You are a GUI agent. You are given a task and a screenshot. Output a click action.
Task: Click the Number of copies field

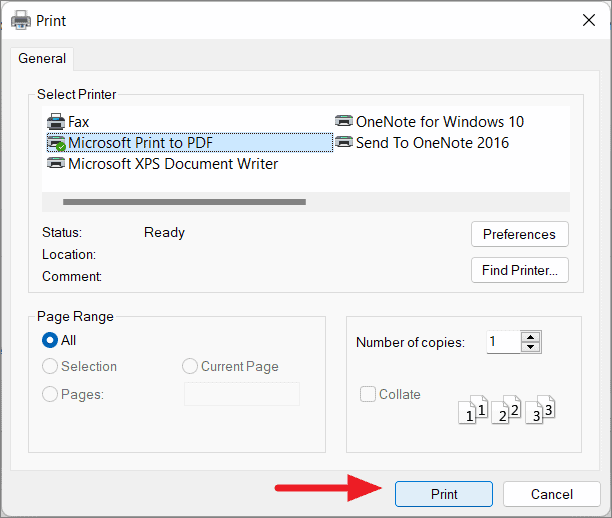[x=503, y=342]
